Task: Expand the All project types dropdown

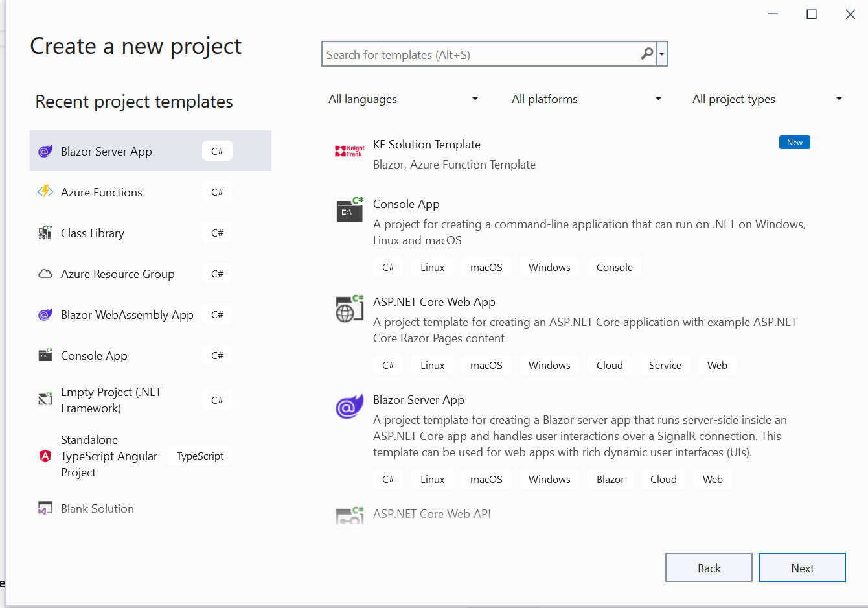Action: pyautogui.click(x=767, y=99)
